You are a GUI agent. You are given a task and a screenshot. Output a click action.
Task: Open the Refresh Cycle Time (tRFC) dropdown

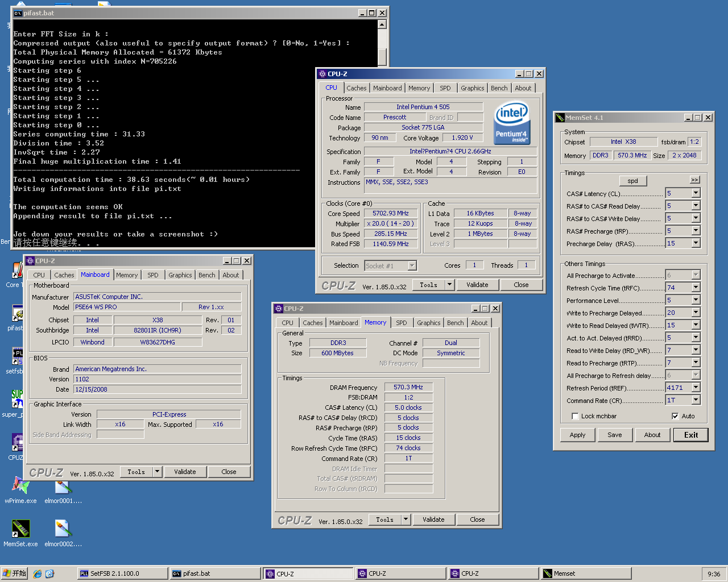point(696,288)
